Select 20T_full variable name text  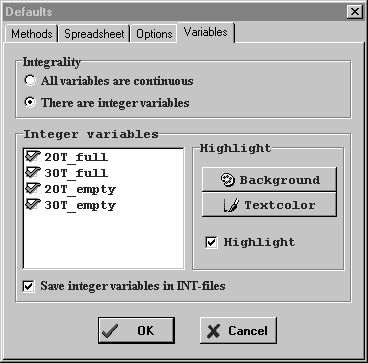(76, 157)
